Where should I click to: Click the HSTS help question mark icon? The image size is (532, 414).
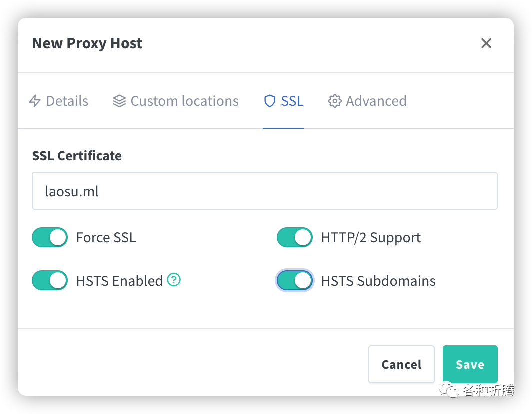point(174,280)
